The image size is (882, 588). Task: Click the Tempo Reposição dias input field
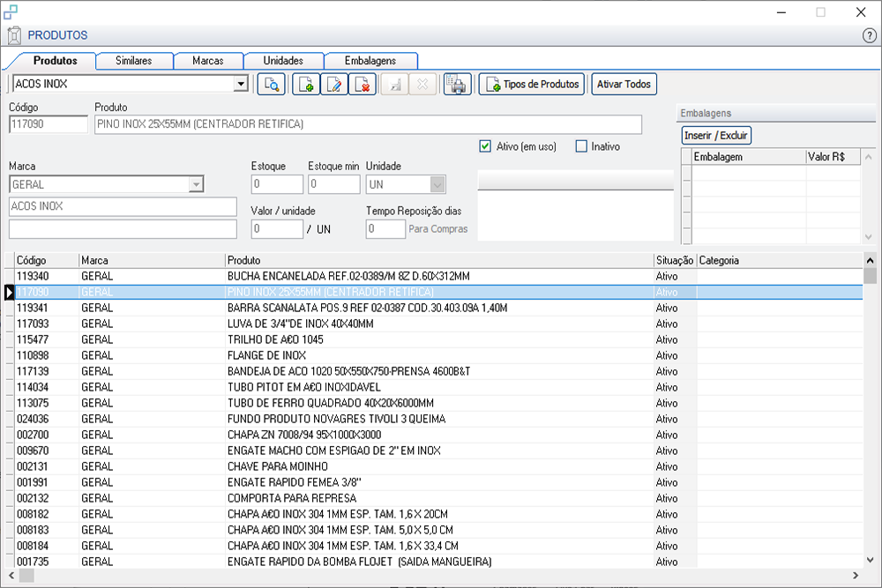tap(385, 229)
